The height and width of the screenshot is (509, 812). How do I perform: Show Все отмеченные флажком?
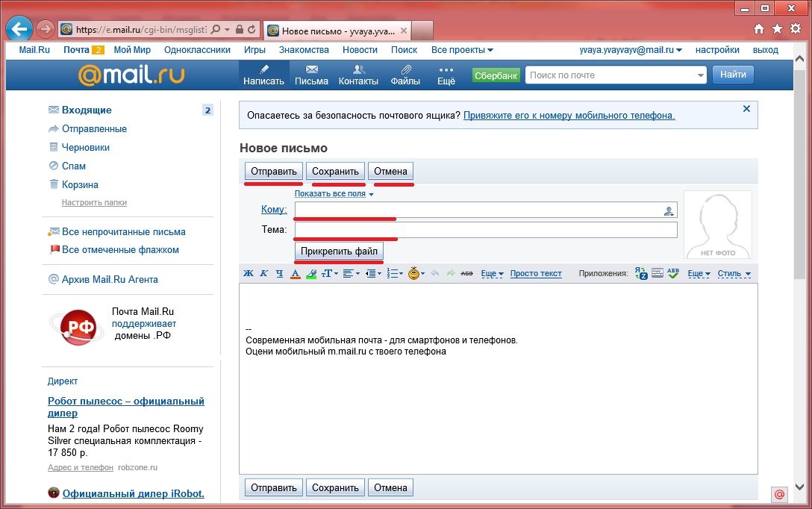pos(120,249)
